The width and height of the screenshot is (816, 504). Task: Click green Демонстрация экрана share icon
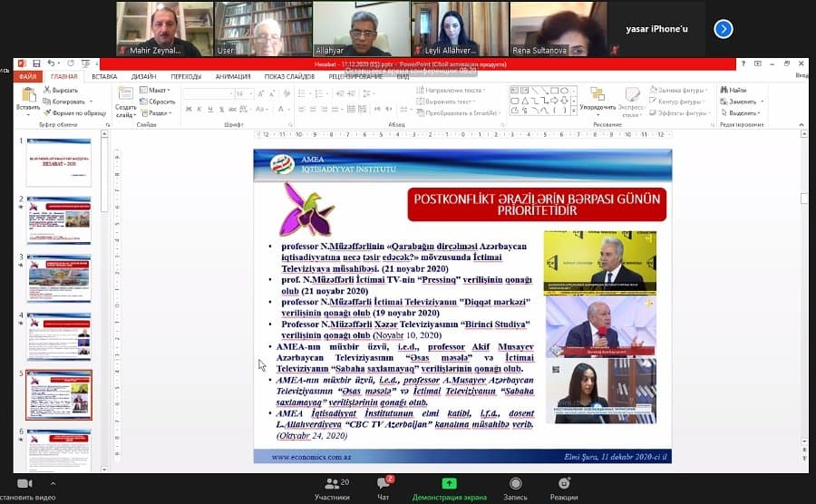click(x=449, y=484)
